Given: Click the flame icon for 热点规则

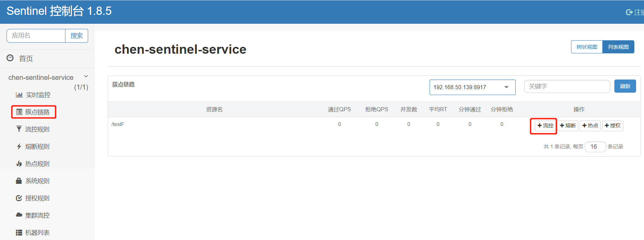Looking at the screenshot, I should tap(19, 164).
